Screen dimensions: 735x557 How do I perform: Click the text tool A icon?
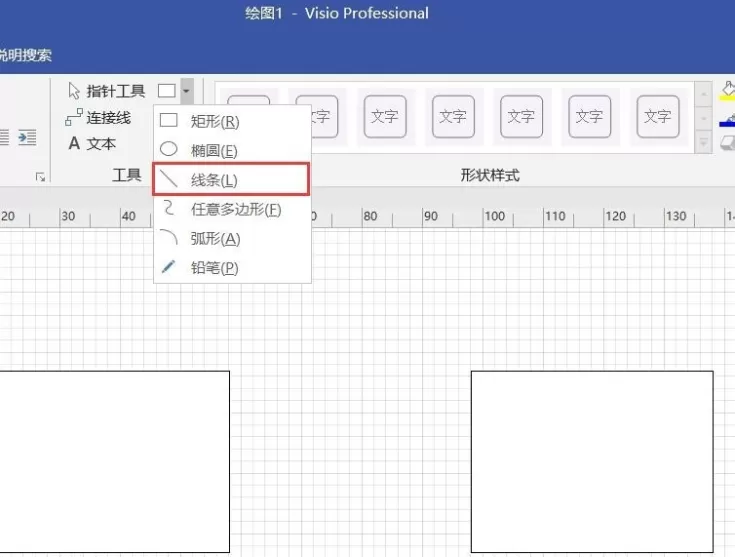tap(74, 143)
